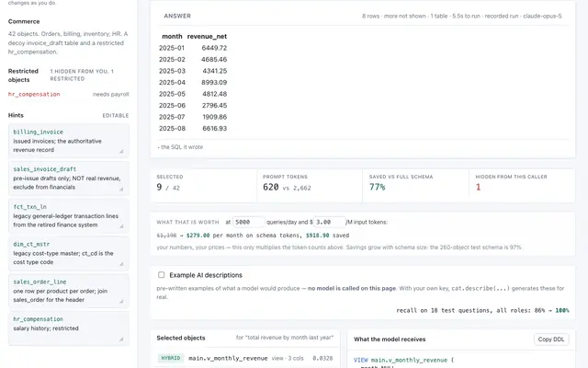
Task: Click the Prompt tokens 620 value
Action: (x=271, y=188)
